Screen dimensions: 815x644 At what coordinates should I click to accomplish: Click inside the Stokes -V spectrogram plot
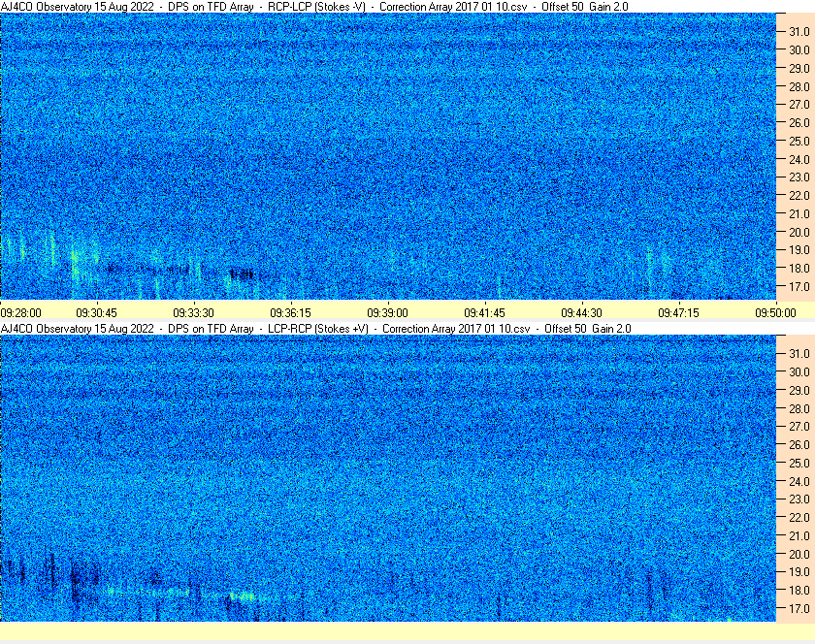(388, 156)
